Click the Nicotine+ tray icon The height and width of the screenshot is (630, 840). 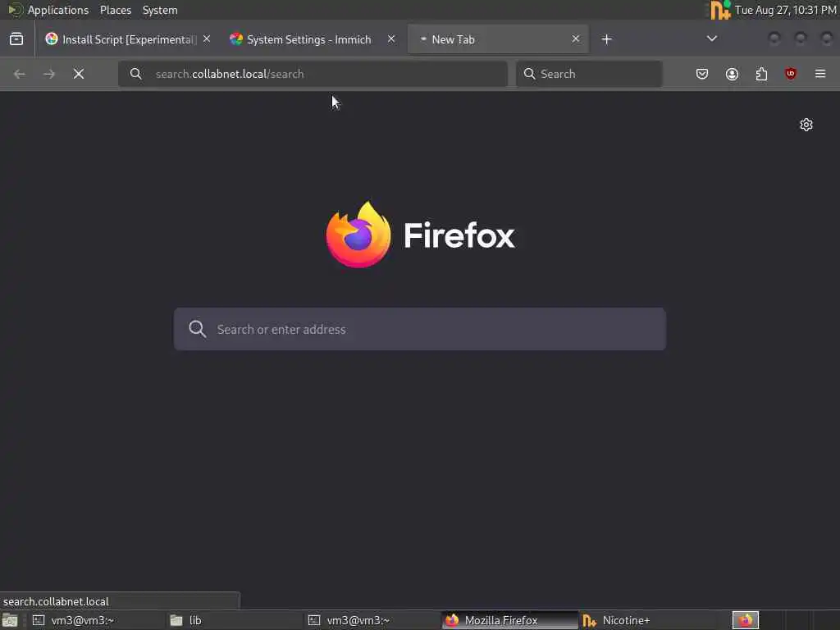point(720,10)
